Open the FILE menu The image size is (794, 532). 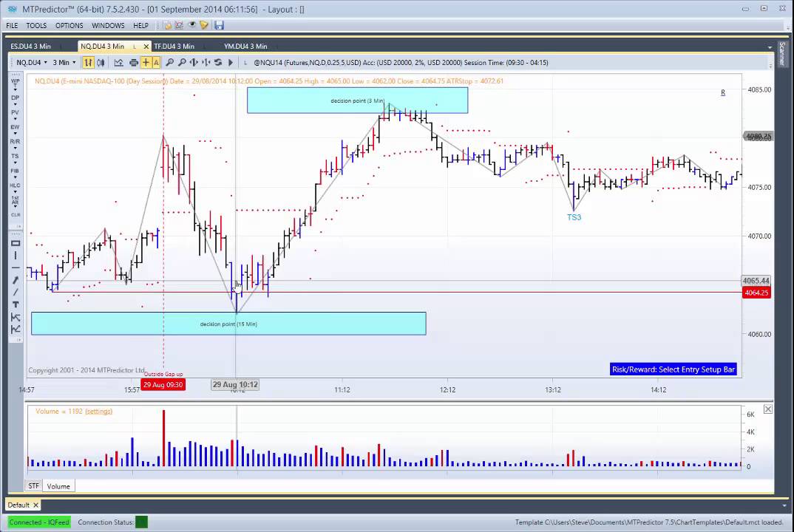[12, 25]
